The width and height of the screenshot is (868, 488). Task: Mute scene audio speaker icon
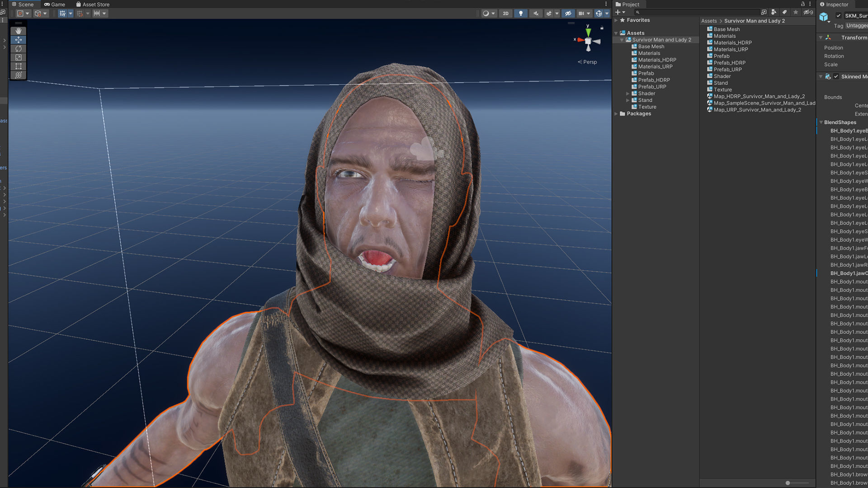click(x=536, y=14)
